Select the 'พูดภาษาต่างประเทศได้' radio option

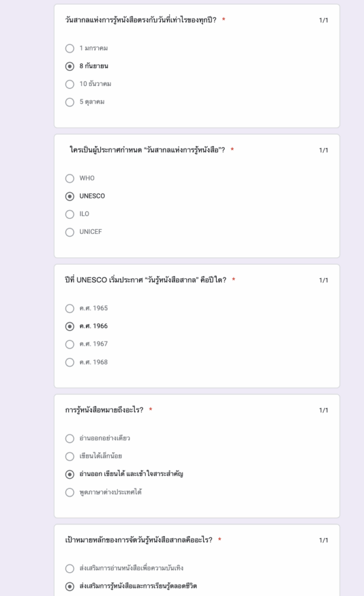click(70, 492)
